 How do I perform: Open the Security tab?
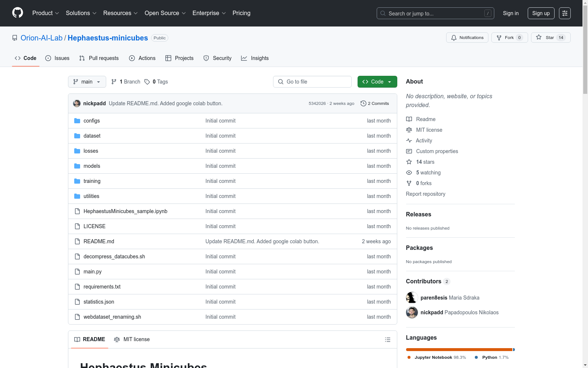[x=218, y=58]
